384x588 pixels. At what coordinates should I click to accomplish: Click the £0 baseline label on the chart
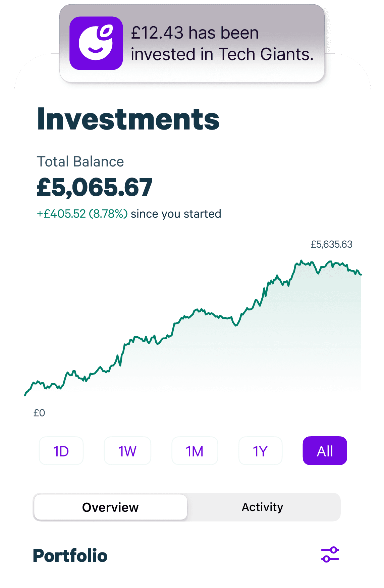[x=39, y=413]
